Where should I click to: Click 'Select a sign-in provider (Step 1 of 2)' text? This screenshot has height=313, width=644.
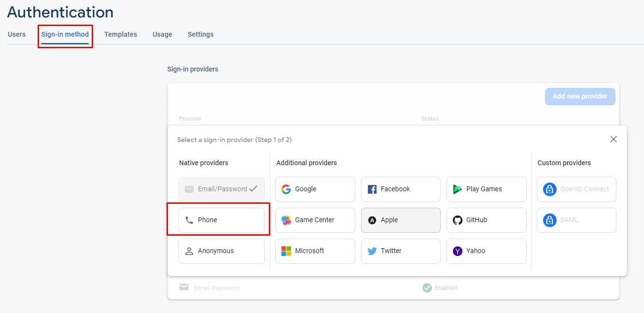click(x=234, y=140)
